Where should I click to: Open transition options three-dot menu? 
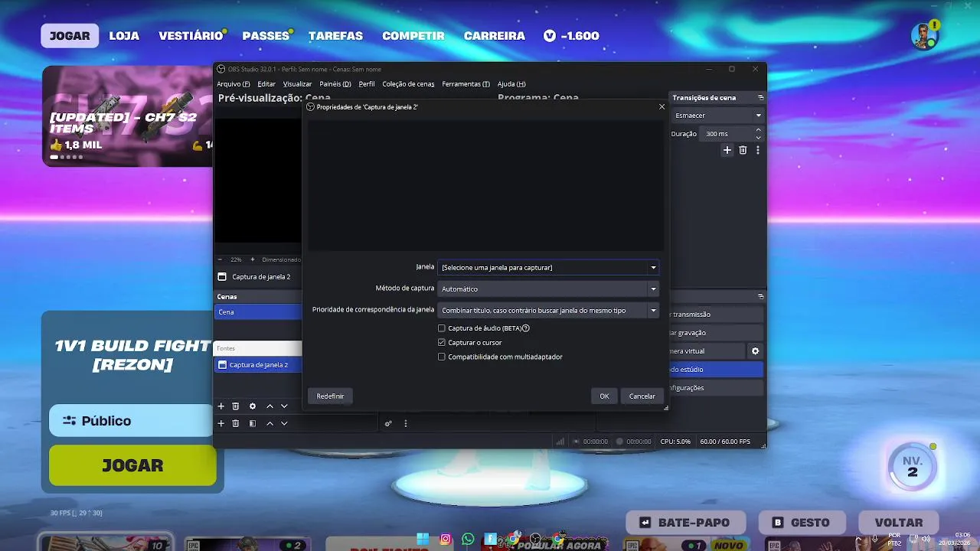(x=758, y=150)
